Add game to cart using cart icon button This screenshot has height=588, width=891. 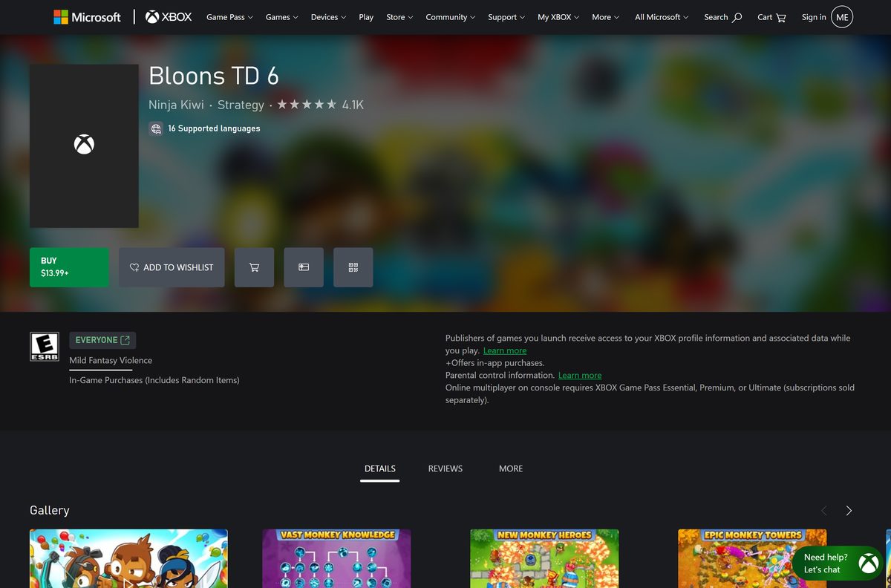254,267
